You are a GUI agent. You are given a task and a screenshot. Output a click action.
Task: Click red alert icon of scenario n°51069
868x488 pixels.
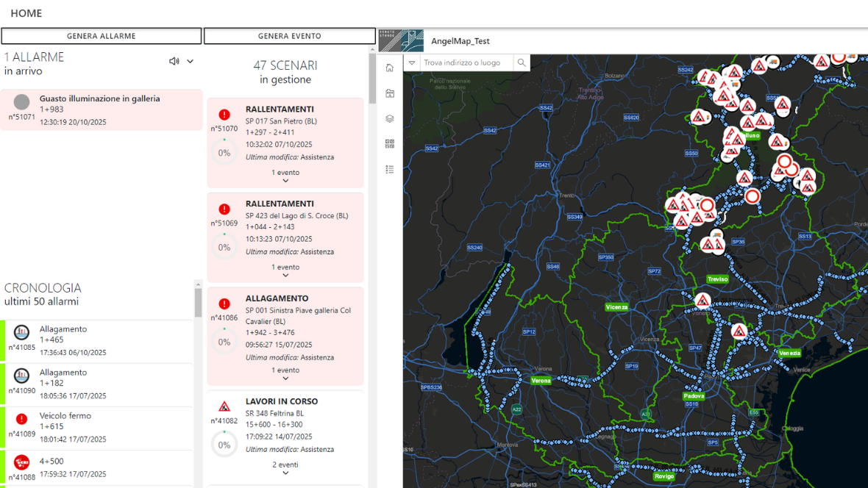pyautogui.click(x=224, y=209)
